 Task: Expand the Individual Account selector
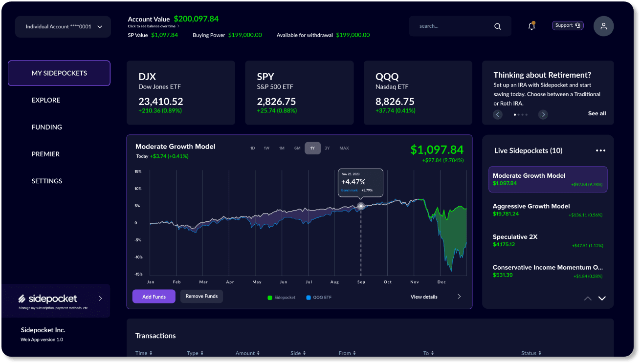(x=63, y=26)
